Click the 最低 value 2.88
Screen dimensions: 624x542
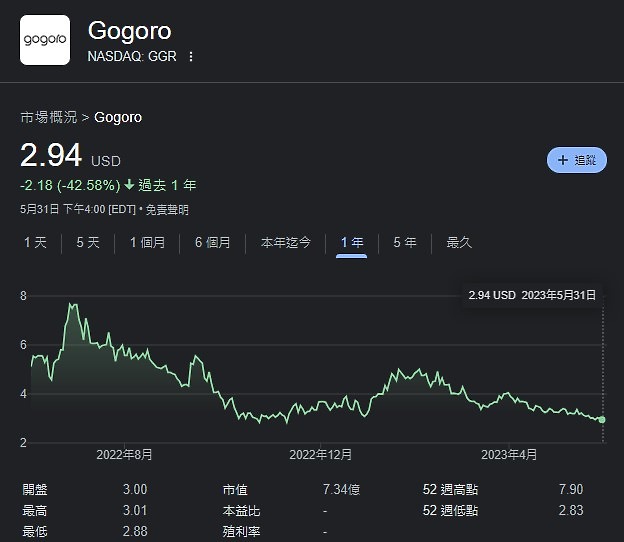point(135,531)
